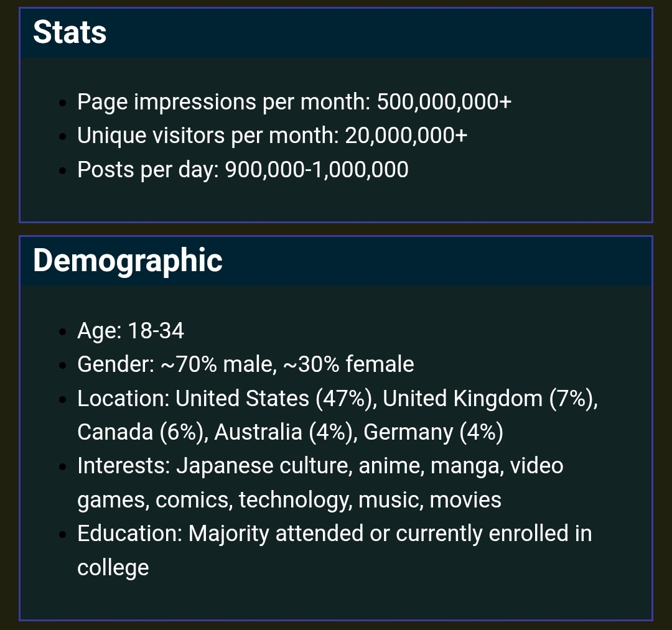This screenshot has height=630, width=672.
Task: Click the Age: 18-34 list item
Action: (x=130, y=331)
